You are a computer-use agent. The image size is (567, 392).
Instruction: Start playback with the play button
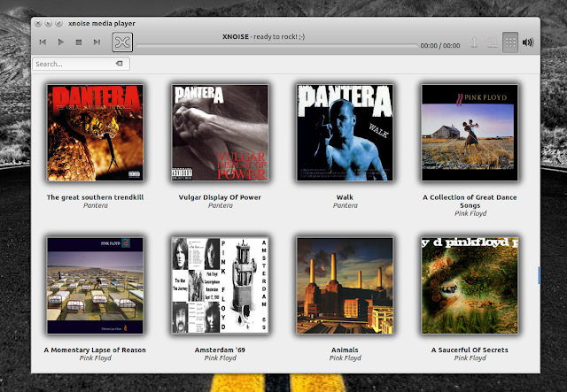tap(61, 42)
